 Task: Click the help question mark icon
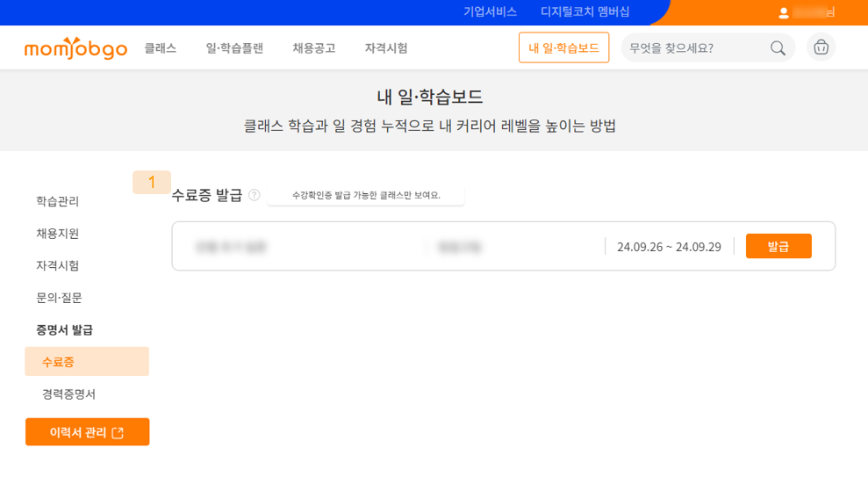coord(255,195)
